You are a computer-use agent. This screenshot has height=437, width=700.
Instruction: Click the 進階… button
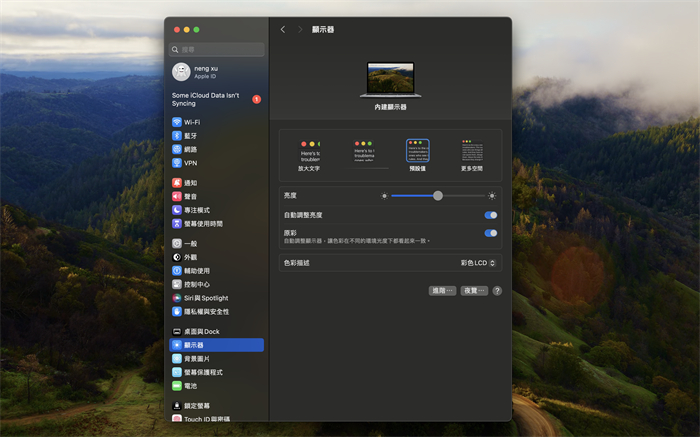[x=442, y=291]
